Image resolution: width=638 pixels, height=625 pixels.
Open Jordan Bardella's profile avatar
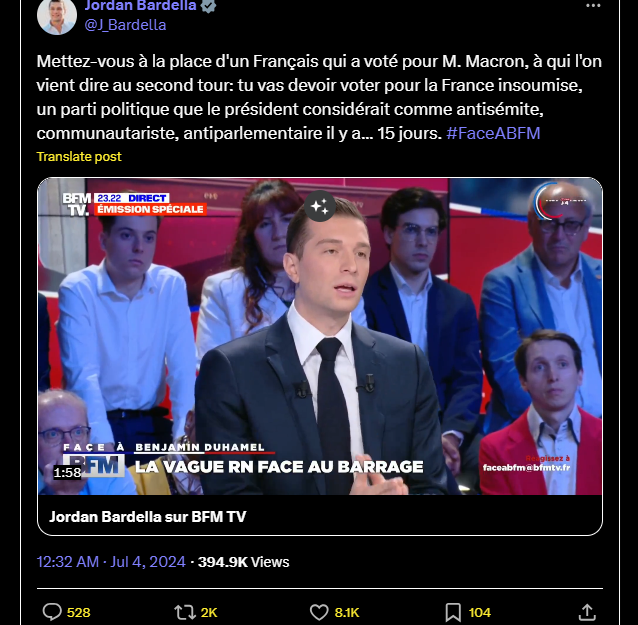tap(57, 15)
